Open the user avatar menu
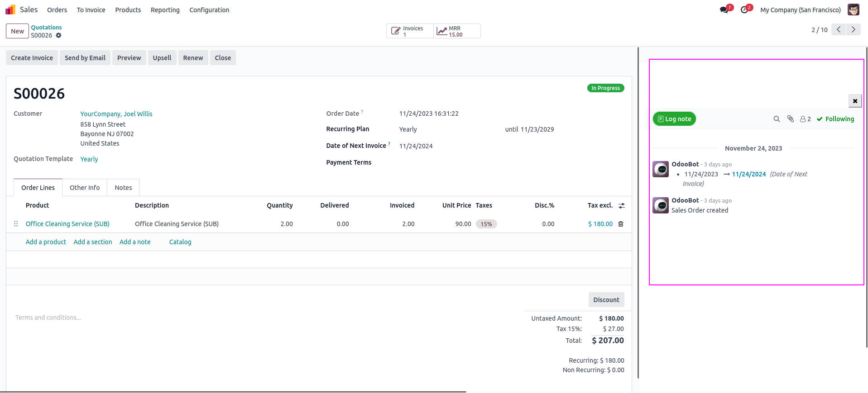 coord(853,9)
